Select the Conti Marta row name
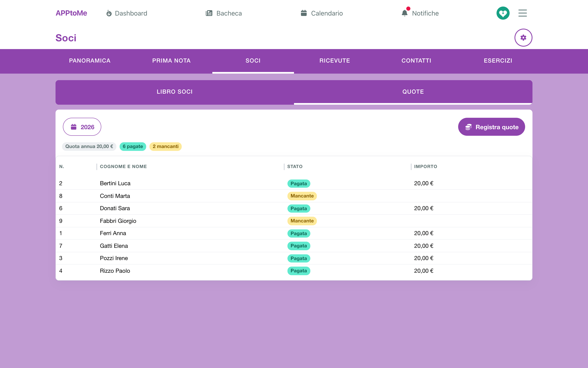 (115, 196)
